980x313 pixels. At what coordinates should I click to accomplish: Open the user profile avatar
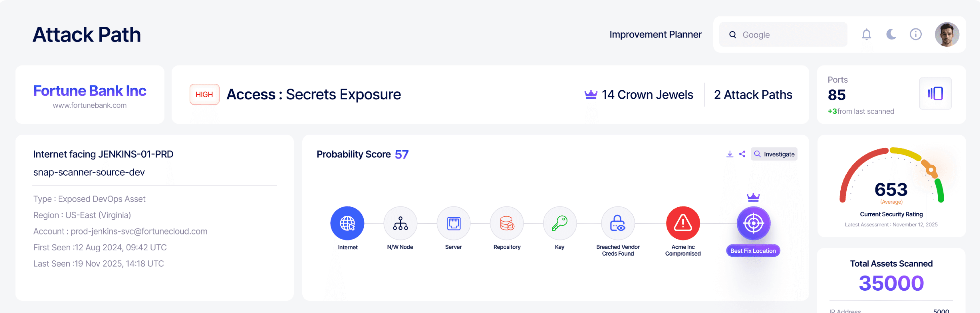(947, 35)
